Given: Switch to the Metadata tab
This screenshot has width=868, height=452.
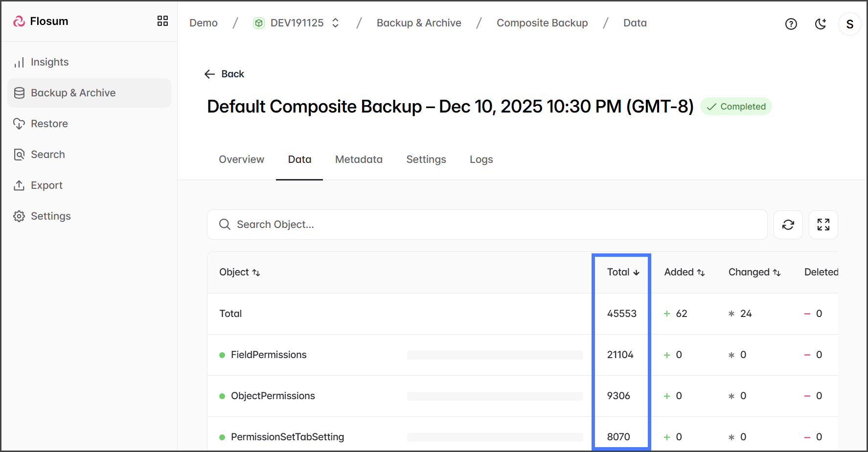Looking at the screenshot, I should click(359, 159).
